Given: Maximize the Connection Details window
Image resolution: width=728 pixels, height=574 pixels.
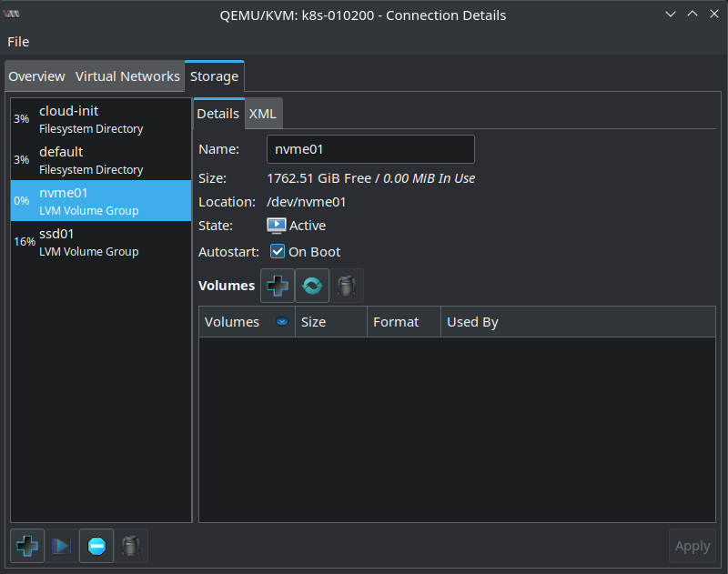Looking at the screenshot, I should coord(693,14).
